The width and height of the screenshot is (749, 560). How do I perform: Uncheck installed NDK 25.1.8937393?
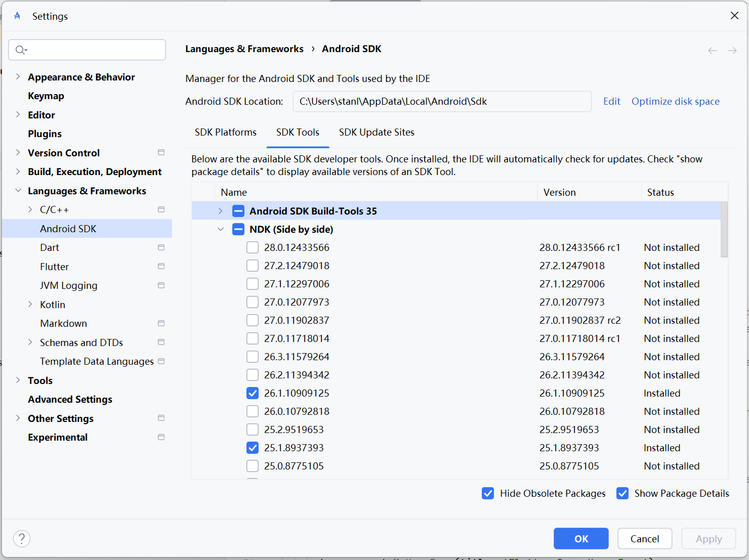253,448
